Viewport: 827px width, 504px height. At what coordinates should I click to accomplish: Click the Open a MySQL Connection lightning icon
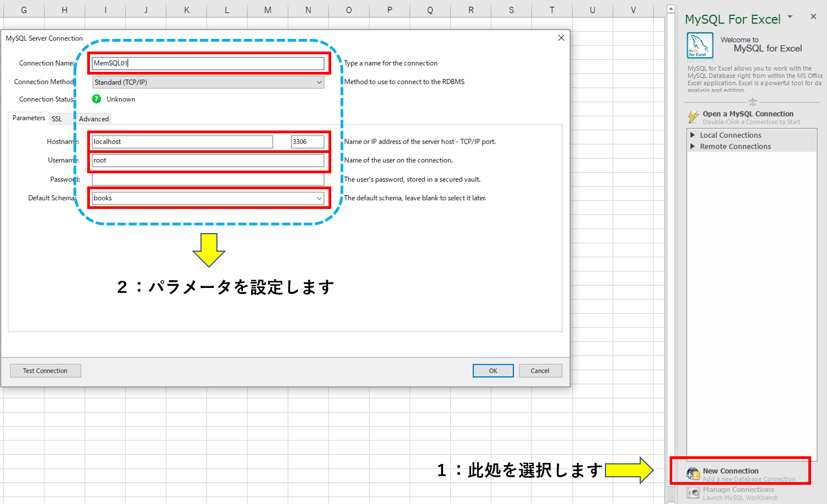693,117
